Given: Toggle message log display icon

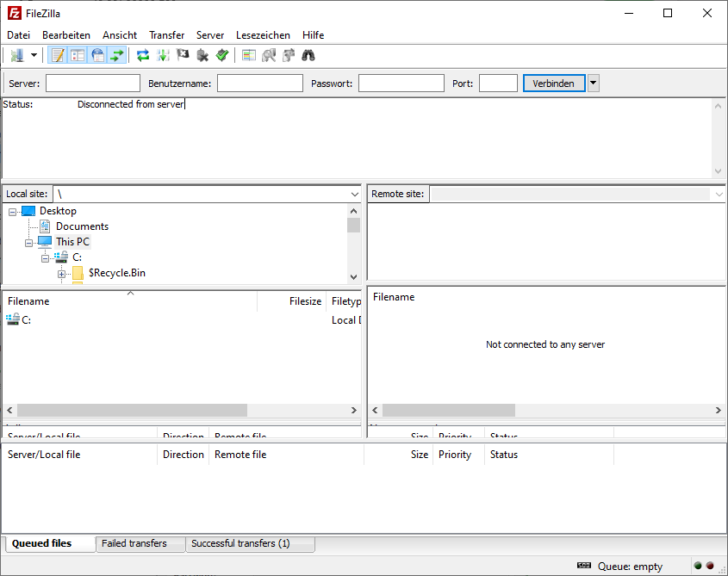Looking at the screenshot, I should [58, 55].
